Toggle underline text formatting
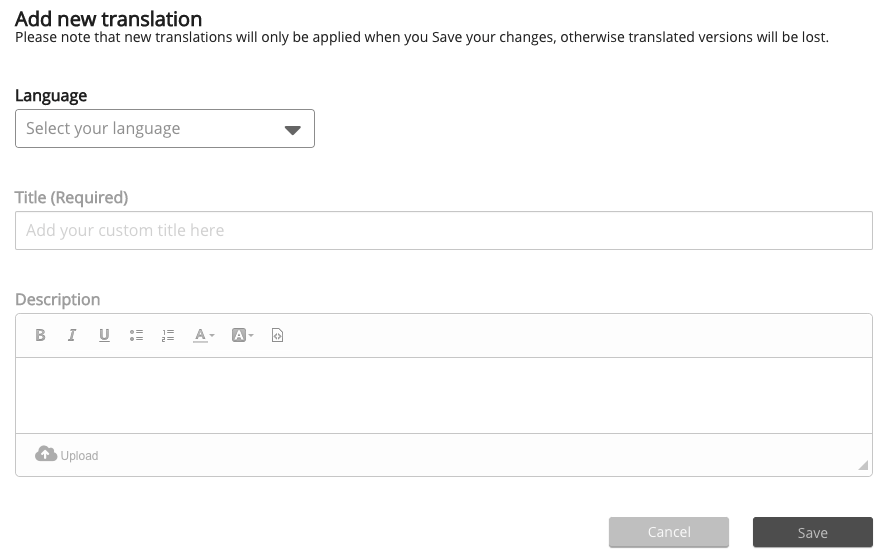This screenshot has width=885, height=553. [x=104, y=336]
